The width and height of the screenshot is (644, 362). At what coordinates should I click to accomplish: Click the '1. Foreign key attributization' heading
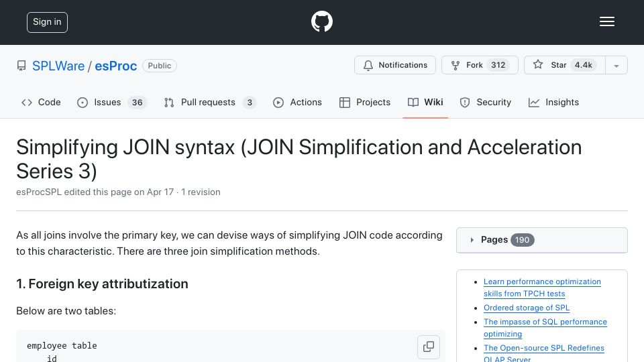point(102,284)
